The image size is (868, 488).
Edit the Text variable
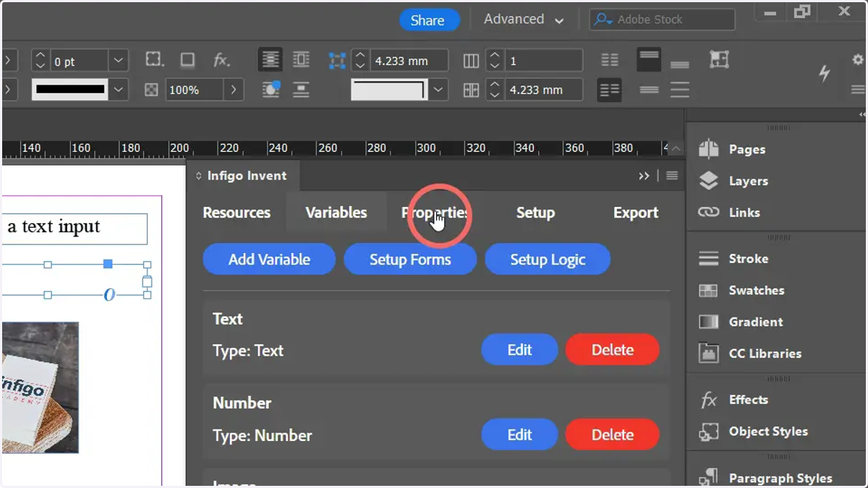pos(519,350)
